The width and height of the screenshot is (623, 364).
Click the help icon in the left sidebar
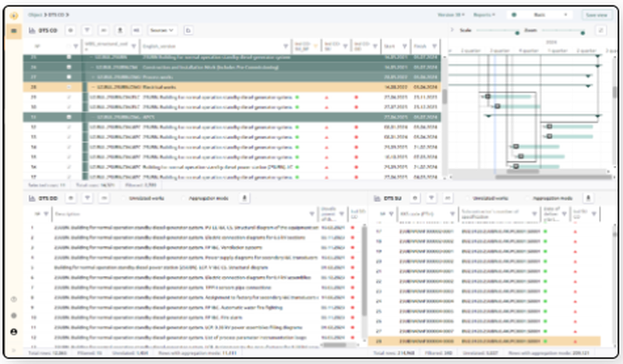[x=14, y=299]
